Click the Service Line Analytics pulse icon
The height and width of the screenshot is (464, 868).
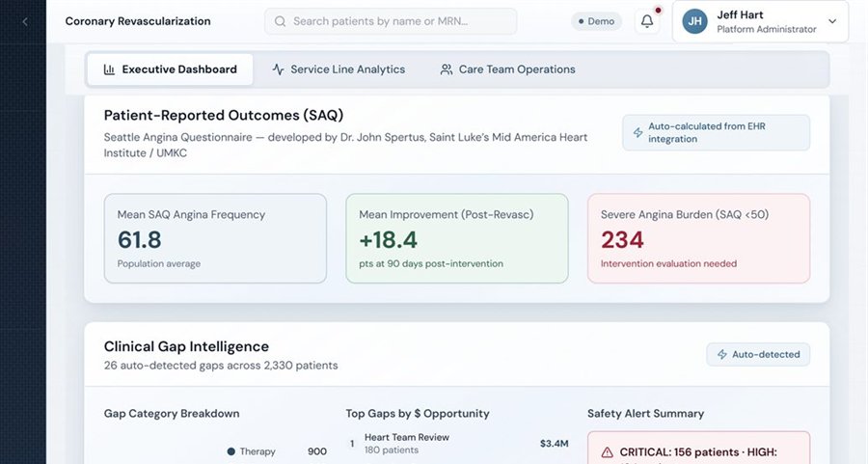point(278,69)
